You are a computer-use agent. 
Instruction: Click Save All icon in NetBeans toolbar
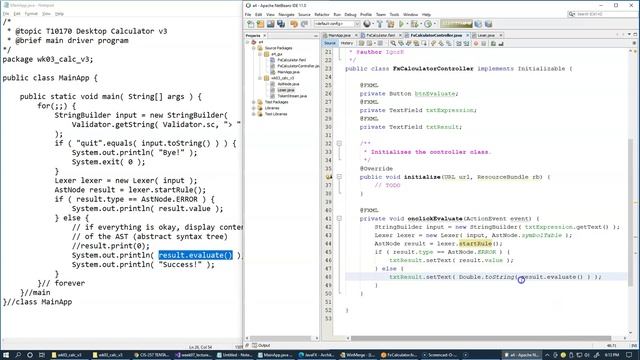[281, 24]
